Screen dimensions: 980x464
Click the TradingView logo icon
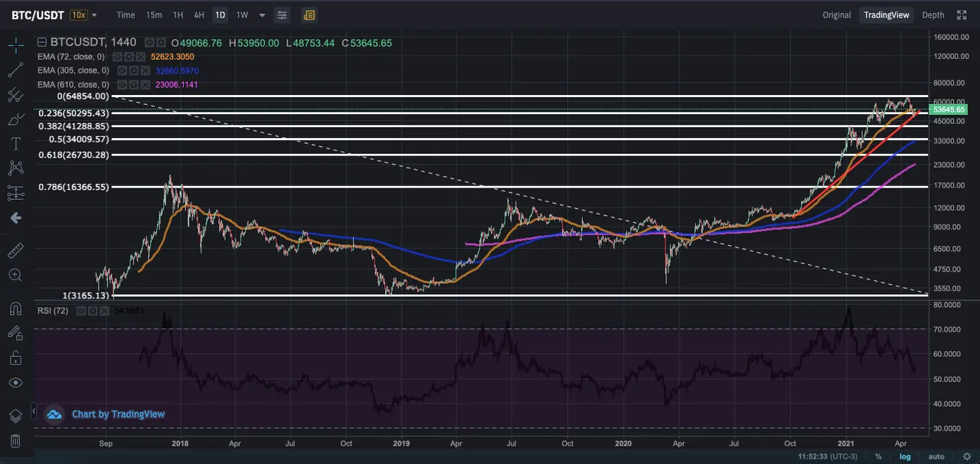[54, 414]
